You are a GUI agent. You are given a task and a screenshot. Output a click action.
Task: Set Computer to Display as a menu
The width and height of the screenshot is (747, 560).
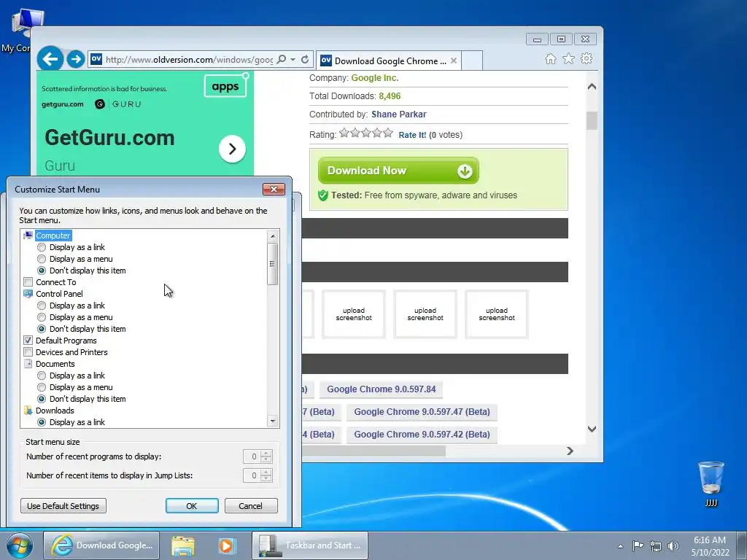point(42,259)
